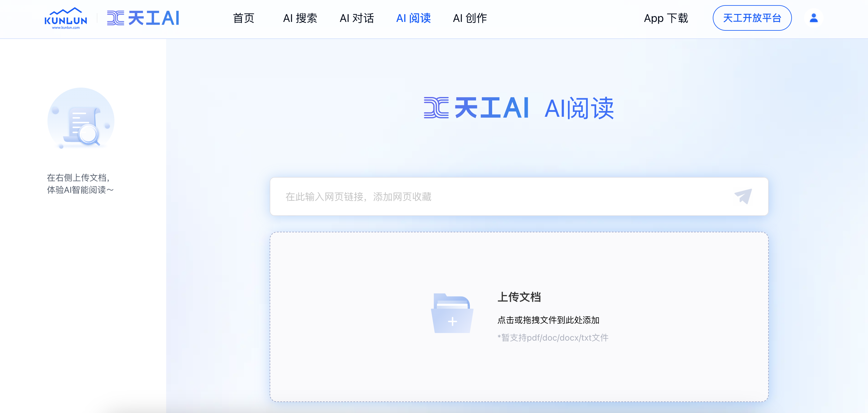The height and width of the screenshot is (413, 868).
Task: Click App 下载 link
Action: click(x=666, y=18)
